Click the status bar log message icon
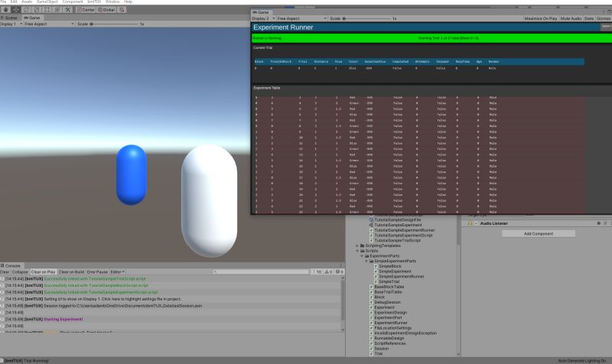Image resolution: width=612 pixels, height=364 pixels. pyautogui.click(x=2, y=361)
